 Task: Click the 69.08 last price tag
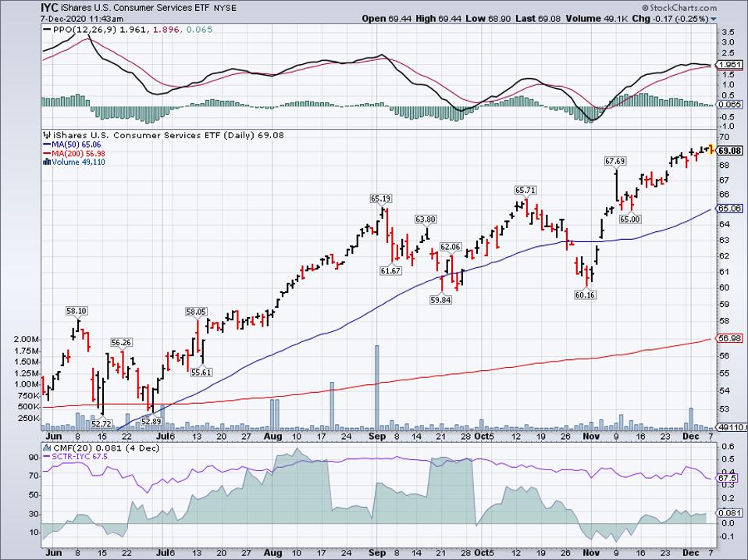[730, 151]
